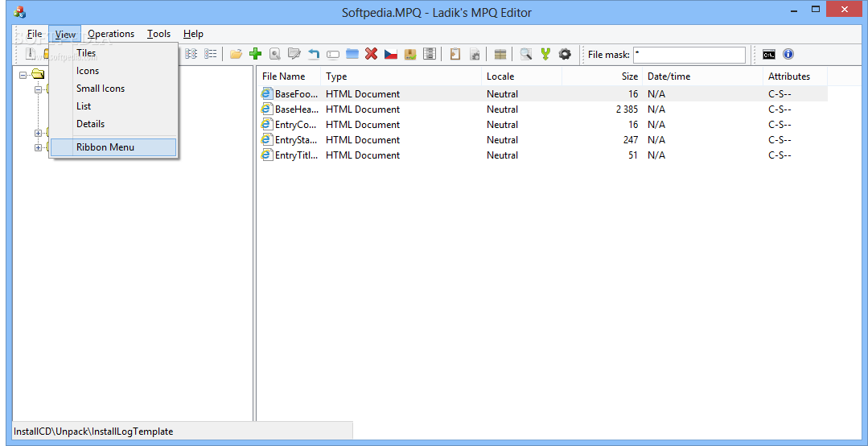Sort by the Type column header
The image size is (868, 446).
[x=401, y=76]
